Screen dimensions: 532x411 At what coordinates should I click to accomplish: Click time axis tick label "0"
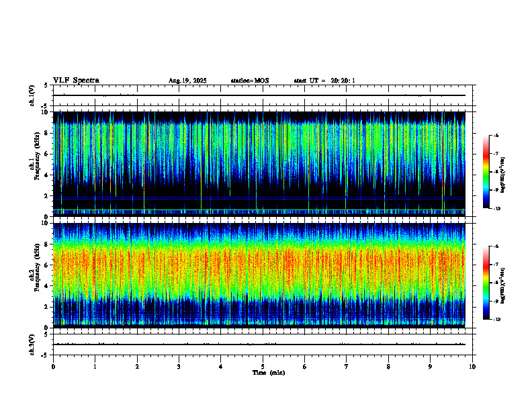(x=53, y=367)
